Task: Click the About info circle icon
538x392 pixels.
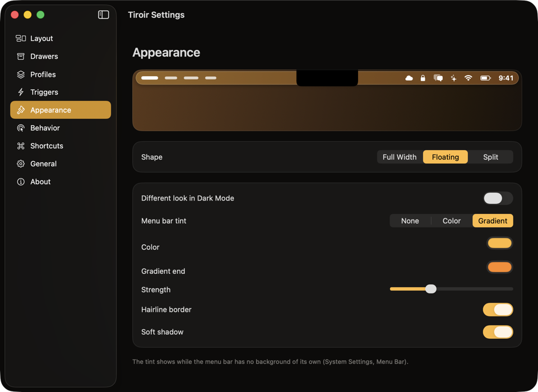Action: [21, 182]
